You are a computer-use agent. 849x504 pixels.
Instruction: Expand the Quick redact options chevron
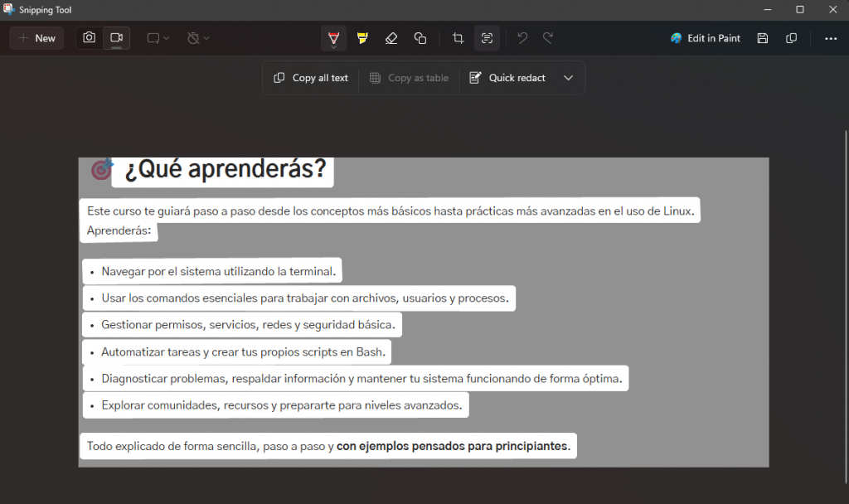coord(568,78)
